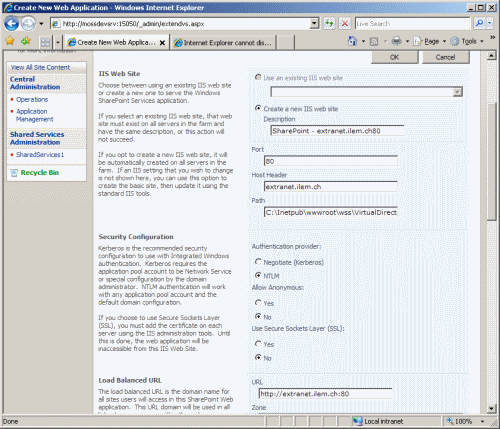Open the Favorites Center star icon
Image resolution: width=500 pixels, height=429 pixels.
pos(10,41)
